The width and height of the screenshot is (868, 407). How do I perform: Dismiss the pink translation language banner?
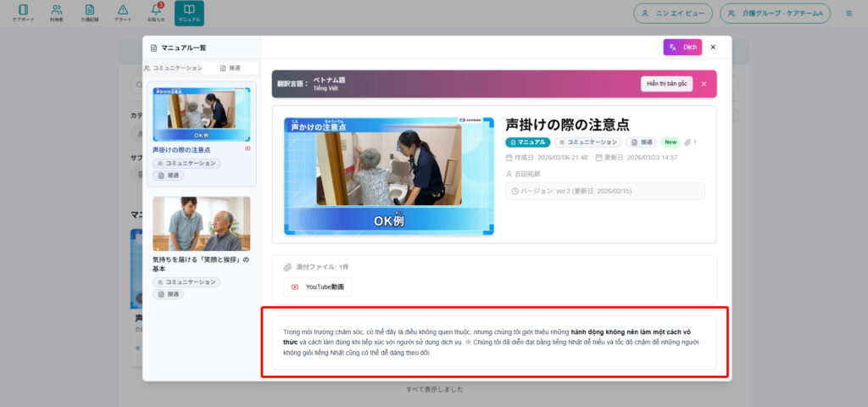click(x=704, y=84)
